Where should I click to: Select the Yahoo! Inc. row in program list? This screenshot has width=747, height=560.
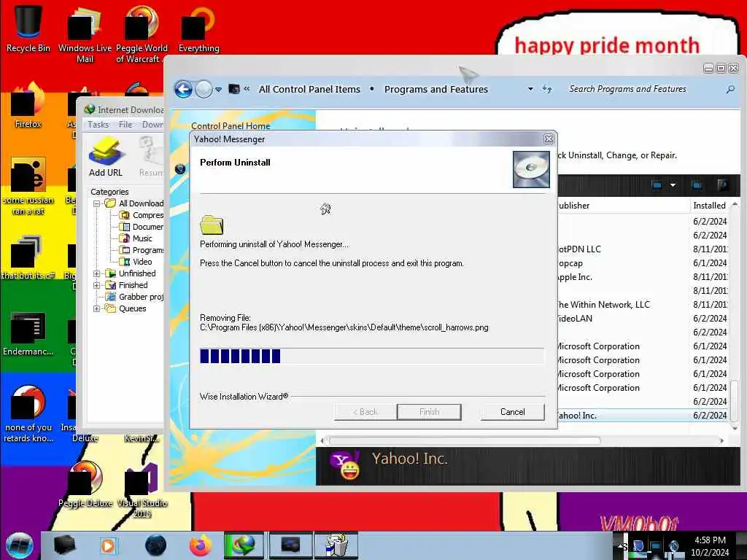[643, 415]
